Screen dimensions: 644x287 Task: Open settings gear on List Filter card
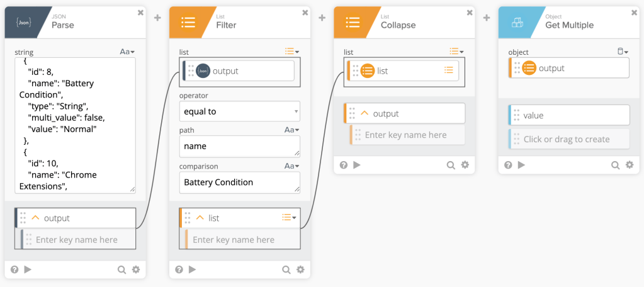point(300,269)
